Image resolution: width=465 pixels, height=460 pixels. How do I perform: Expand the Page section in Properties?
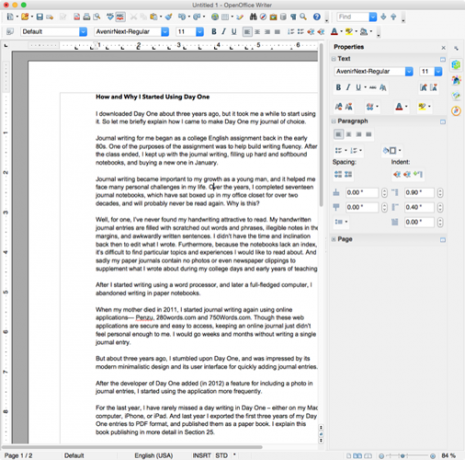(x=333, y=239)
